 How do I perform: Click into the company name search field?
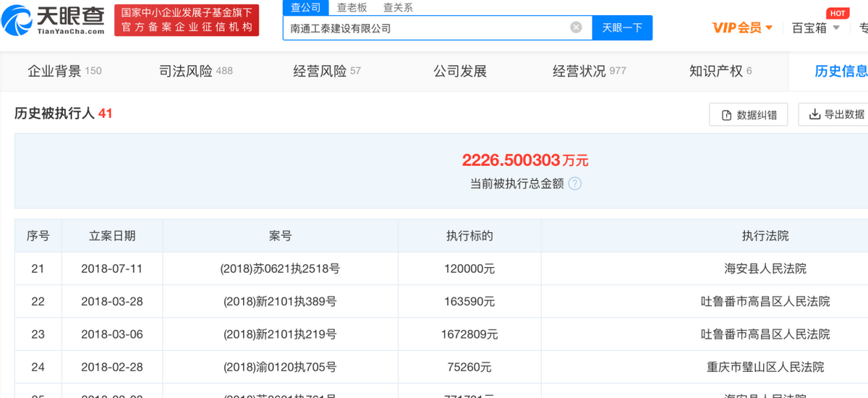pyautogui.click(x=427, y=27)
